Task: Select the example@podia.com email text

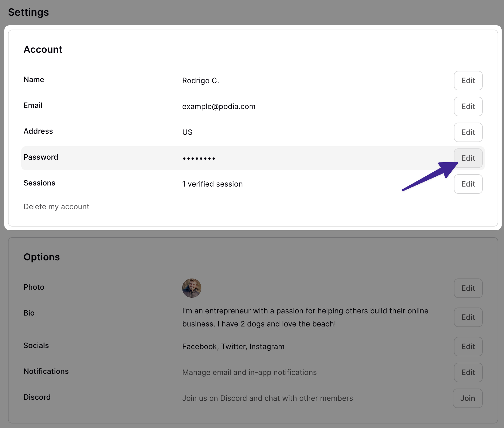Action: click(218, 106)
